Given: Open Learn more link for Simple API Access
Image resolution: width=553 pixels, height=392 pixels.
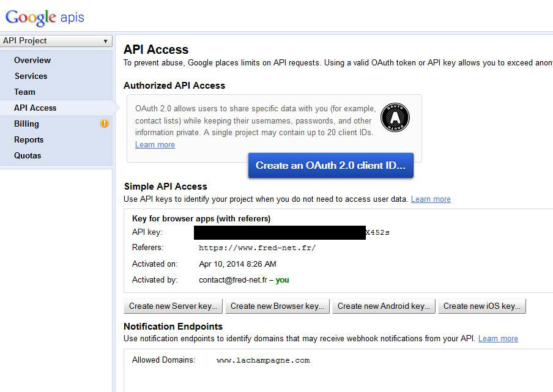Looking at the screenshot, I should [x=431, y=199].
